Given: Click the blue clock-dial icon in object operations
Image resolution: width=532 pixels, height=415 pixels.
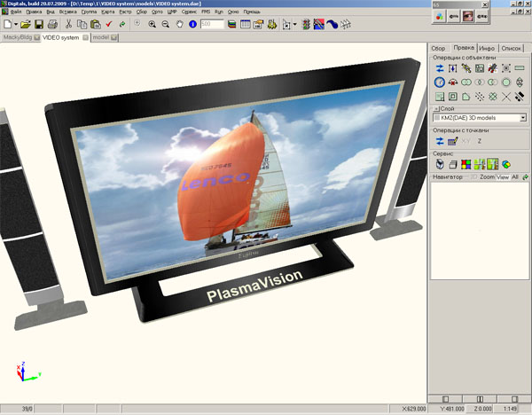Looking at the screenshot, I should click(x=440, y=82).
